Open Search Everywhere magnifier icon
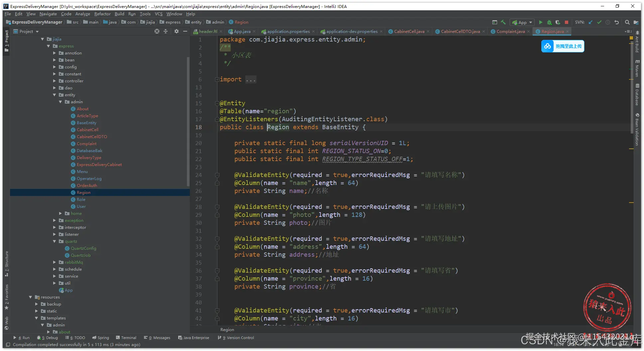The image size is (644, 351). click(627, 22)
